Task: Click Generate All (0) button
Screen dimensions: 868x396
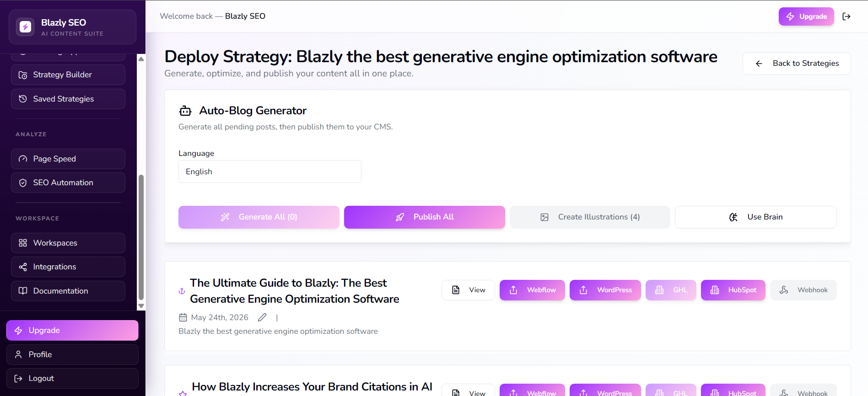Action: tap(259, 217)
